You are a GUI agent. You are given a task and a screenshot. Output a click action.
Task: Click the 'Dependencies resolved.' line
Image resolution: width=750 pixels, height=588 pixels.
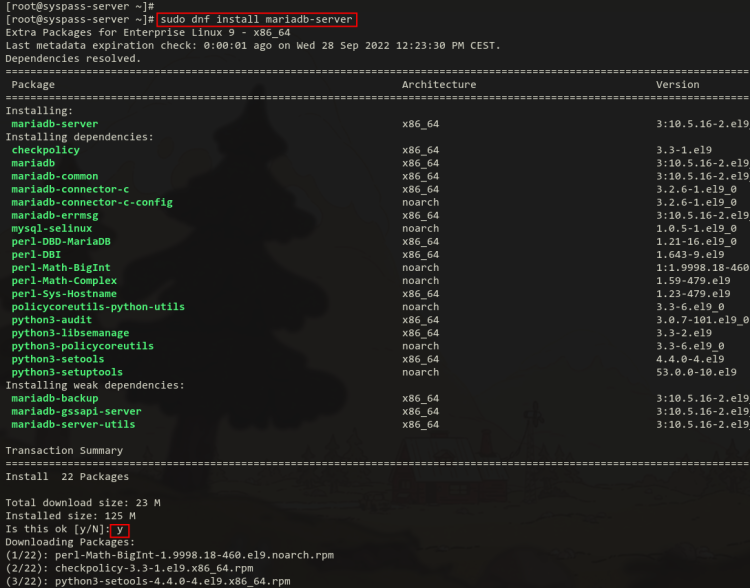tap(73, 58)
